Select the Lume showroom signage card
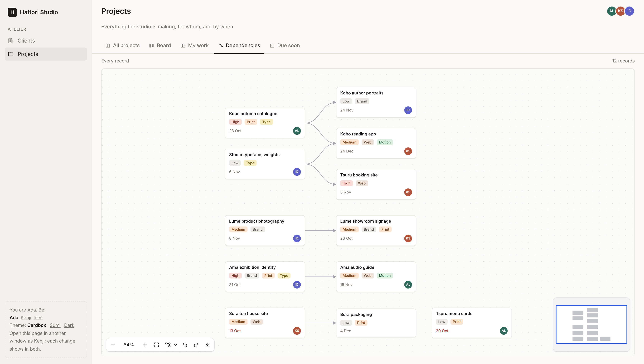 (376, 230)
